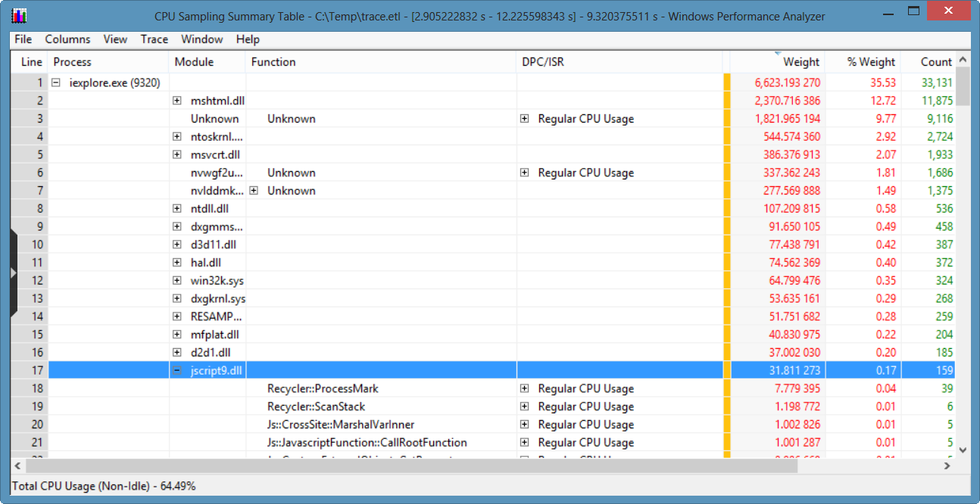Click the Total CPU Usage status bar text
980x504 pixels.
(x=104, y=486)
